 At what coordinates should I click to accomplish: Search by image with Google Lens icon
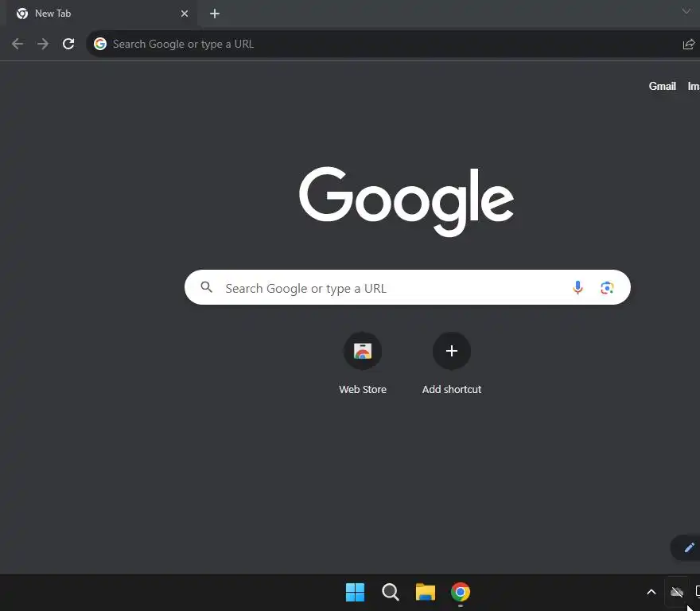tap(607, 288)
